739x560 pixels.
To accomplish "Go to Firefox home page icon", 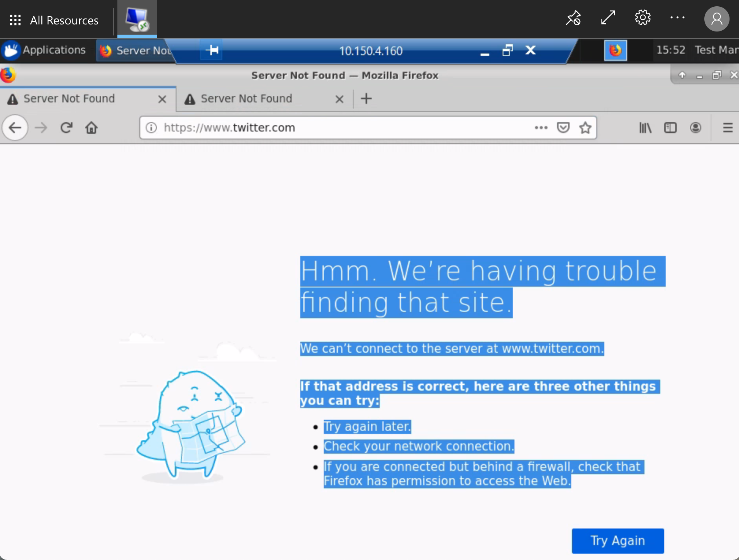I will click(91, 128).
